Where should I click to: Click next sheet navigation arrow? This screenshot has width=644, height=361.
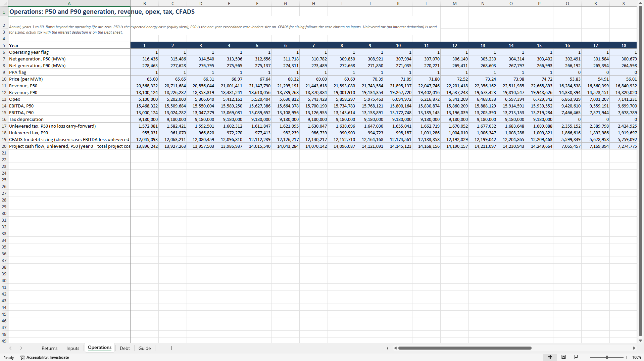click(21, 348)
